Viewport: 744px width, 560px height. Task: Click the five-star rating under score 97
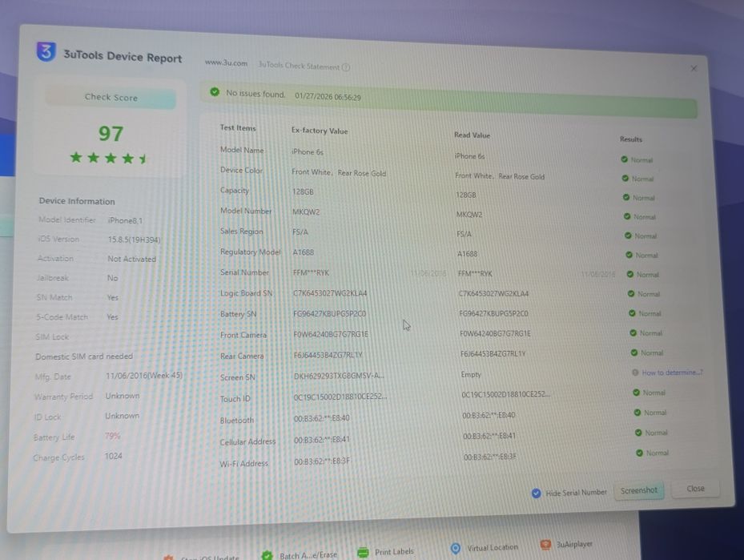109,158
